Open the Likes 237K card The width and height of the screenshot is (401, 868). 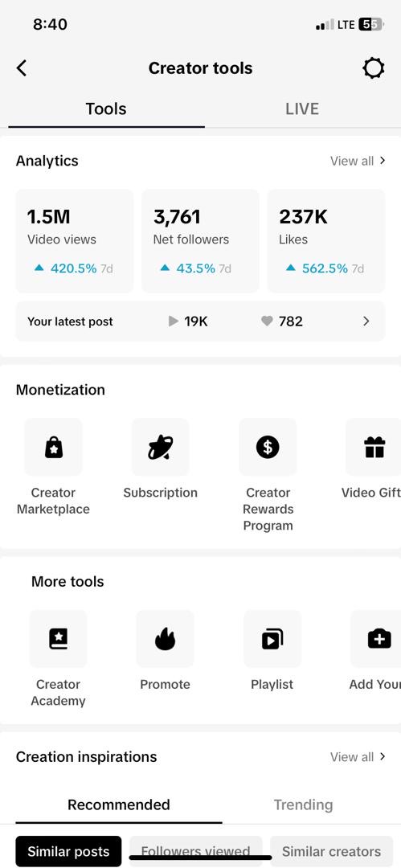tap(326, 241)
